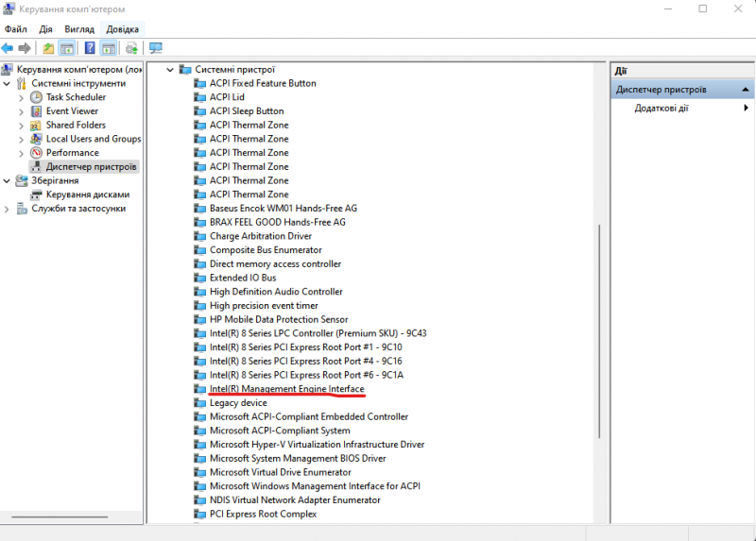Click the Up one level folder icon
This screenshot has height=541, width=756.
click(x=49, y=48)
